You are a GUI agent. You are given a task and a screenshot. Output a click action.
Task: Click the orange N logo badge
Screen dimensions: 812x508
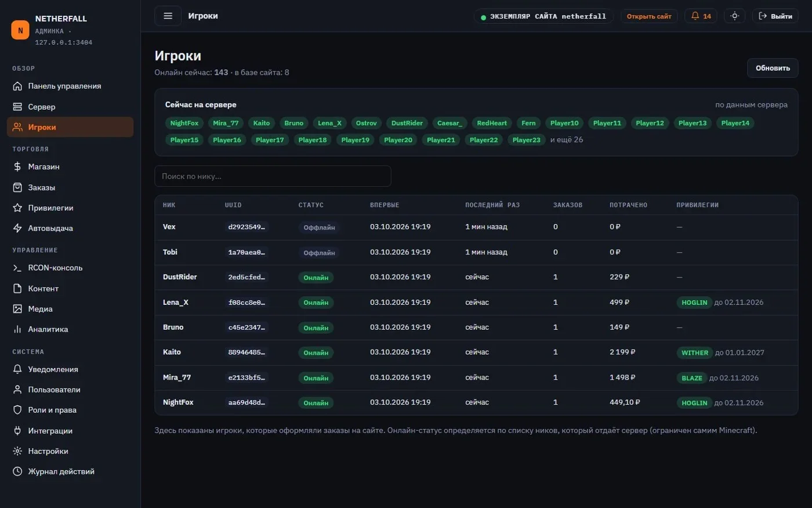pos(20,30)
